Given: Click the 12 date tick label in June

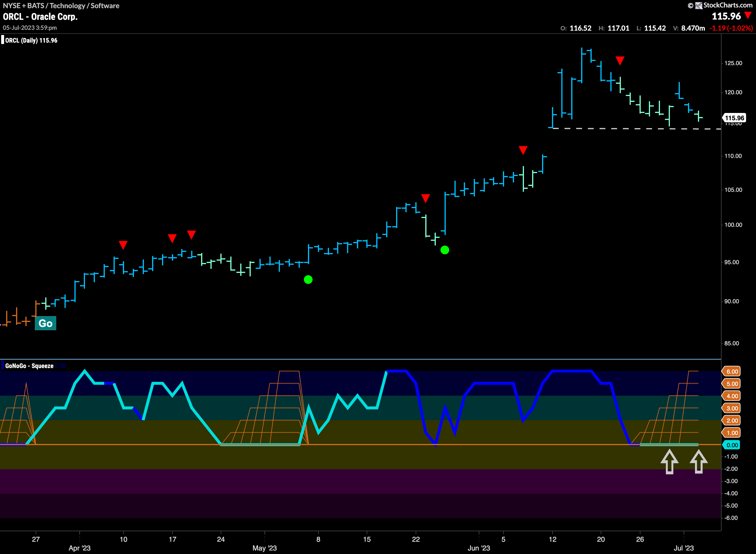Looking at the screenshot, I should pyautogui.click(x=553, y=539).
